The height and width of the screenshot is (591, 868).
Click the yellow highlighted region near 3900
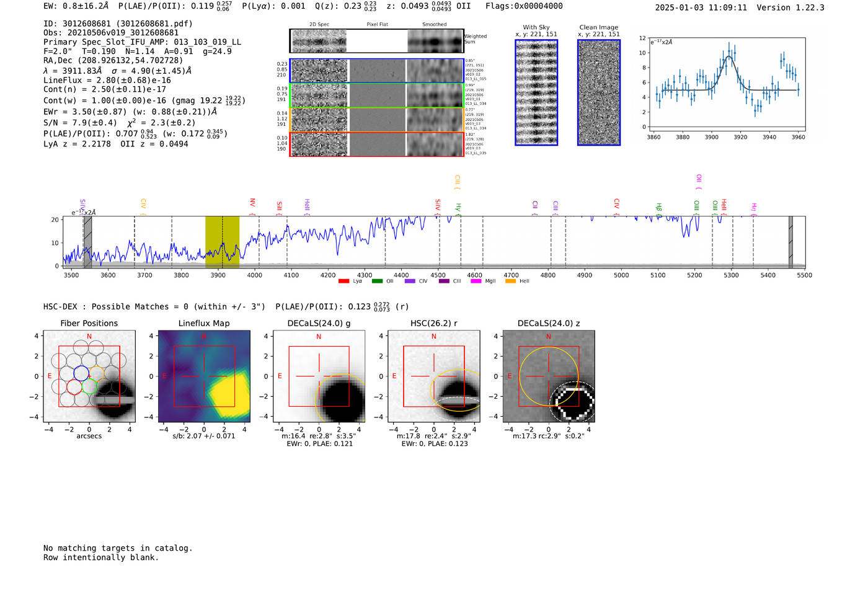pyautogui.click(x=222, y=242)
